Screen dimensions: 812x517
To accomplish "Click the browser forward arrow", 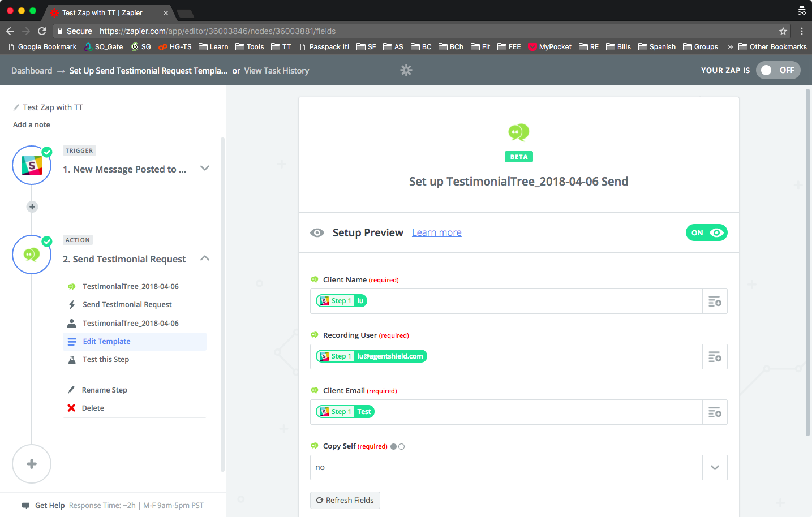I will point(26,31).
